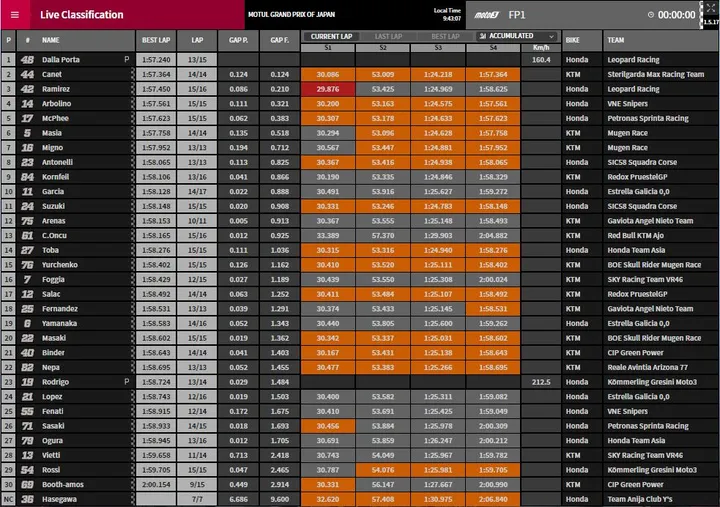Switch to the LAST LAP tab

(388, 36)
